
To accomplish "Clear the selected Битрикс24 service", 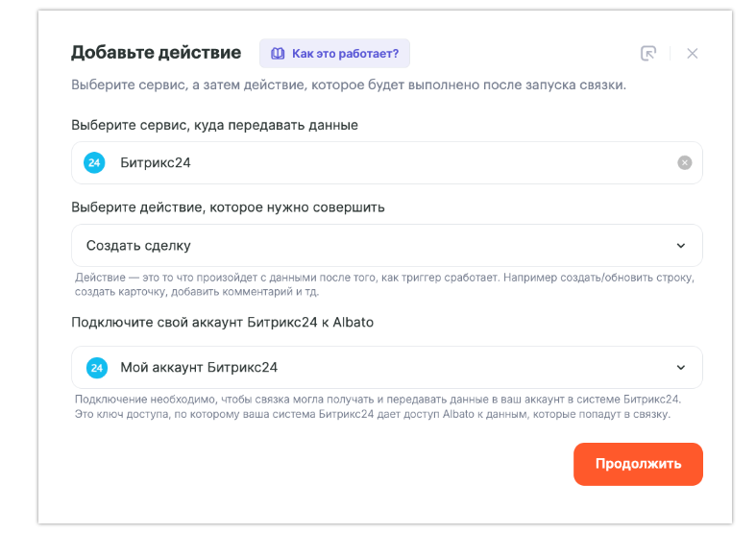I will coord(684,163).
